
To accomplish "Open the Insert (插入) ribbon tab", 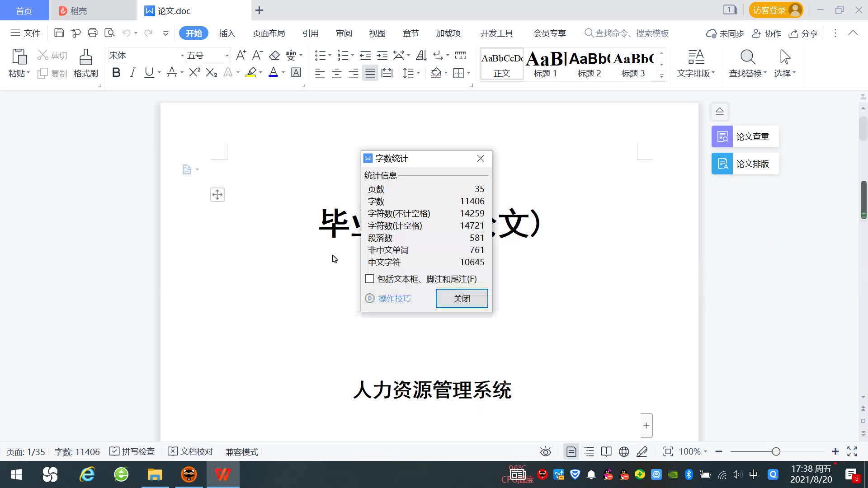I will click(227, 33).
